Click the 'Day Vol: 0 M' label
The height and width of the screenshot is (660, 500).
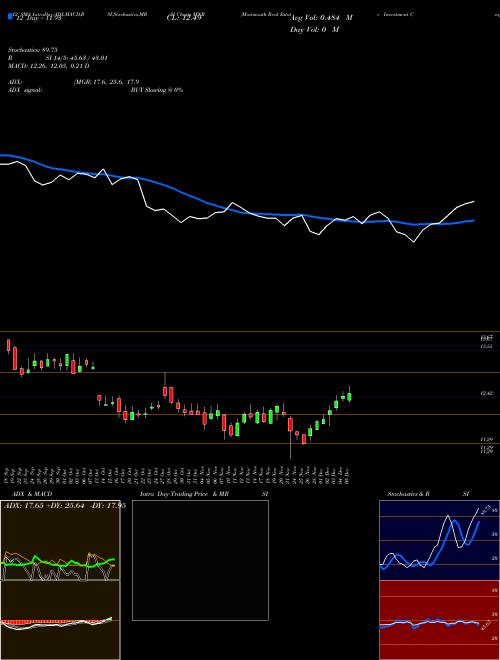click(314, 30)
